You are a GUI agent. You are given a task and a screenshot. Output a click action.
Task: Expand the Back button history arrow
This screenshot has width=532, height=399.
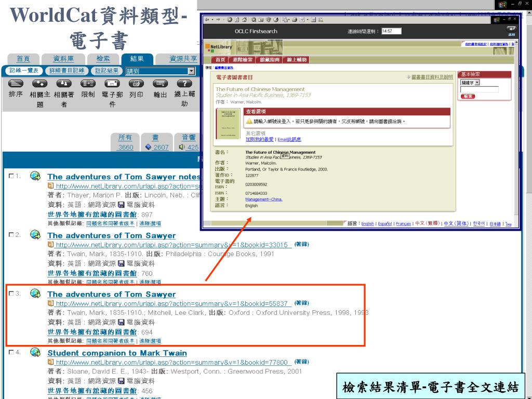point(212,20)
